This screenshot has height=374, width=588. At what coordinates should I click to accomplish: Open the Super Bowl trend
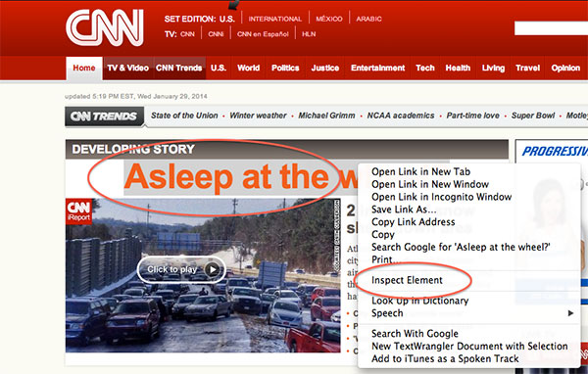click(x=533, y=116)
